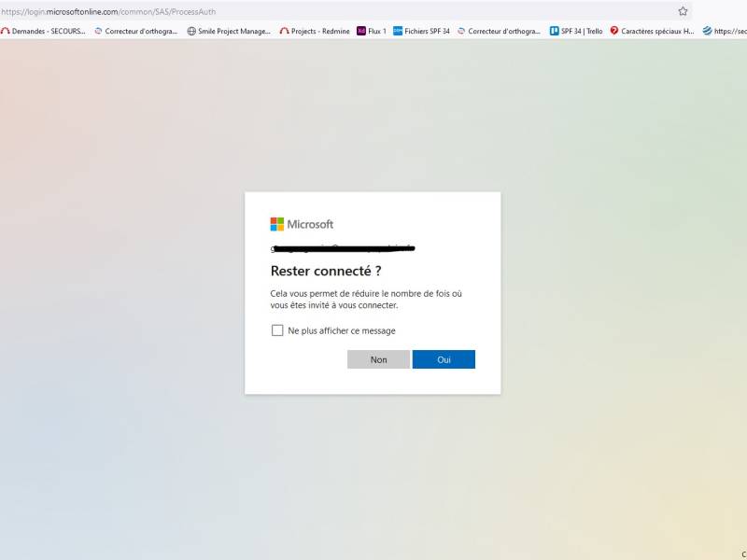This screenshot has height=560, width=747.
Task: Click the browser address bar URL
Action: pos(108,11)
